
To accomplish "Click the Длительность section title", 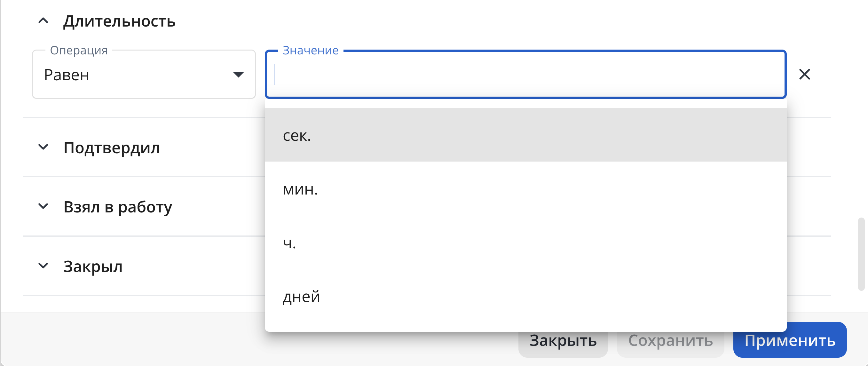I will (119, 21).
